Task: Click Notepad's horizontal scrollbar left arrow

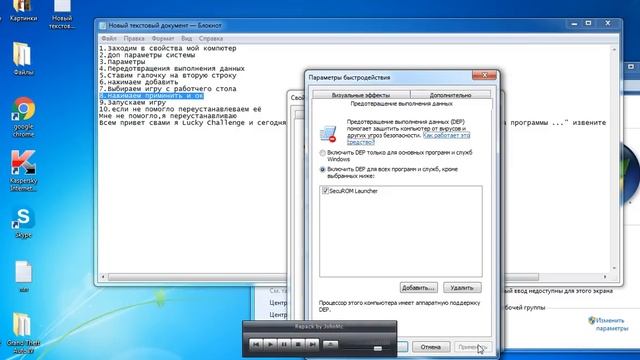Action: (103, 277)
